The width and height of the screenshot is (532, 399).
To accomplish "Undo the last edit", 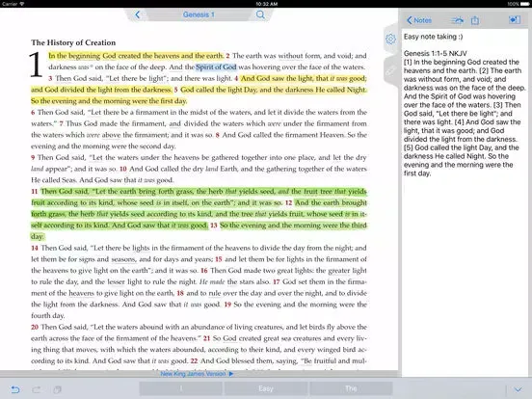I will point(14,389).
